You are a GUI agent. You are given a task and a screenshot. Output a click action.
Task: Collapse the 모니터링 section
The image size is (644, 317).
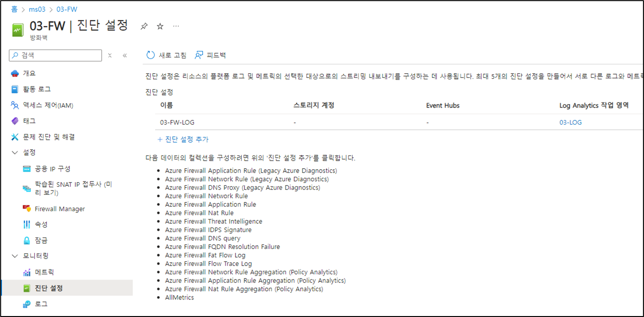14,256
